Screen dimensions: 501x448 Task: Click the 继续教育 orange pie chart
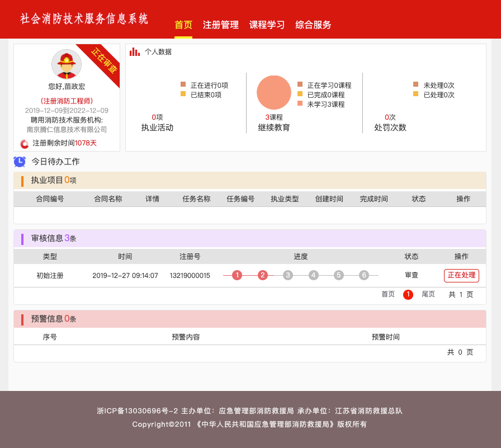coord(274,93)
